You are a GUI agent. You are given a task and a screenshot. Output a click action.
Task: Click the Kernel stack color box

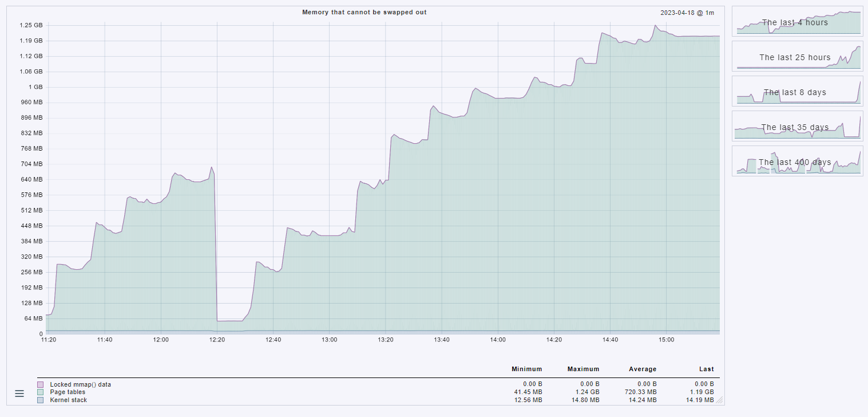pyautogui.click(x=40, y=400)
